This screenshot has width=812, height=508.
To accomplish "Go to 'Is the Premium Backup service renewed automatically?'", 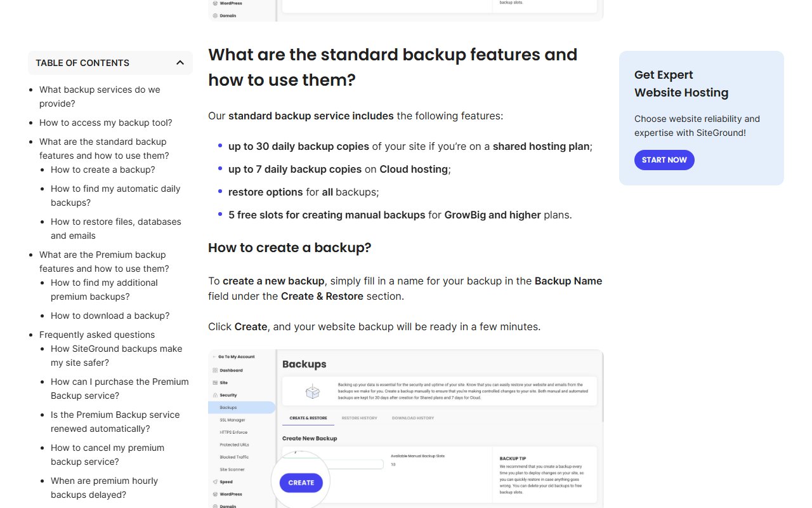I will (115, 422).
